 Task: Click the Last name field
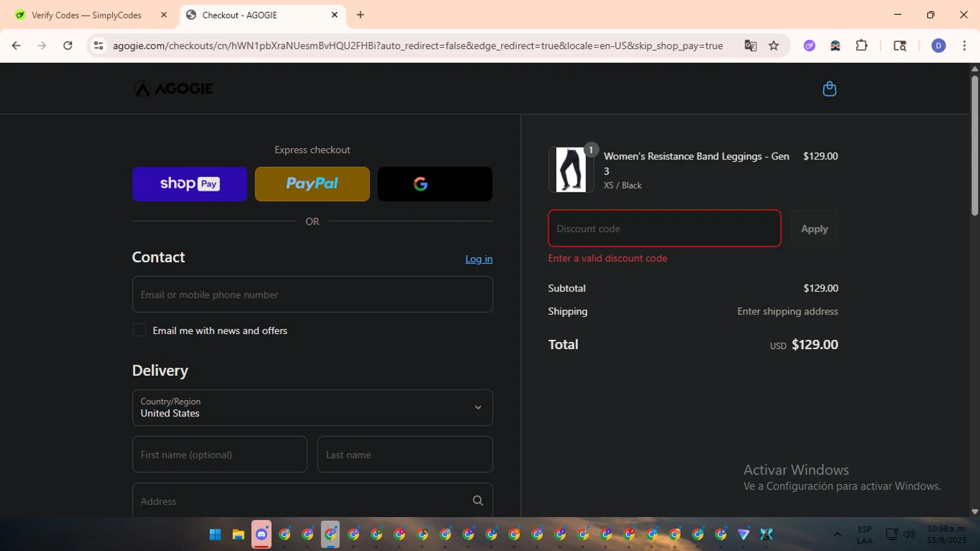[x=405, y=454]
